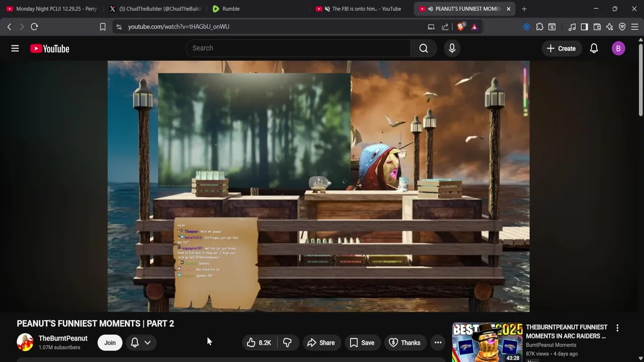Open TheBurntPeanut channel avatar
644x362 pixels.
[x=25, y=342]
